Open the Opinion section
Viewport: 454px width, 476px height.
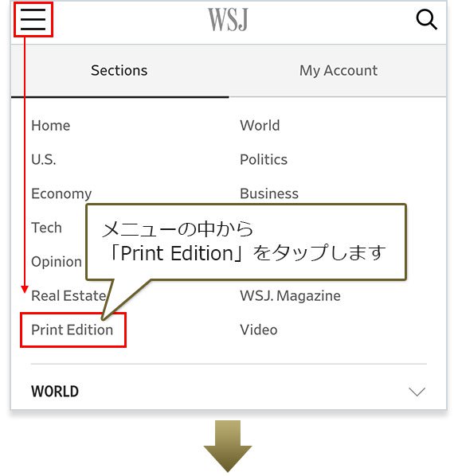(x=57, y=262)
